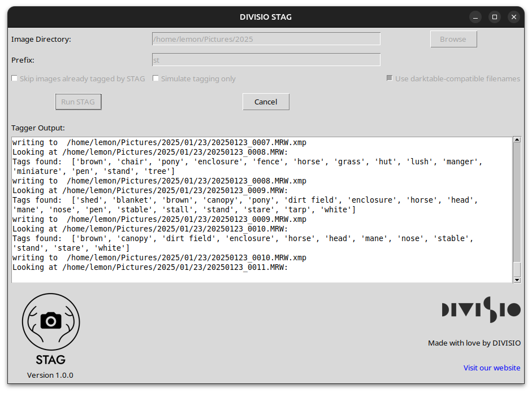The height and width of the screenshot is (393, 532).
Task: Click the output scrollbar down arrow
Action: pos(517,280)
